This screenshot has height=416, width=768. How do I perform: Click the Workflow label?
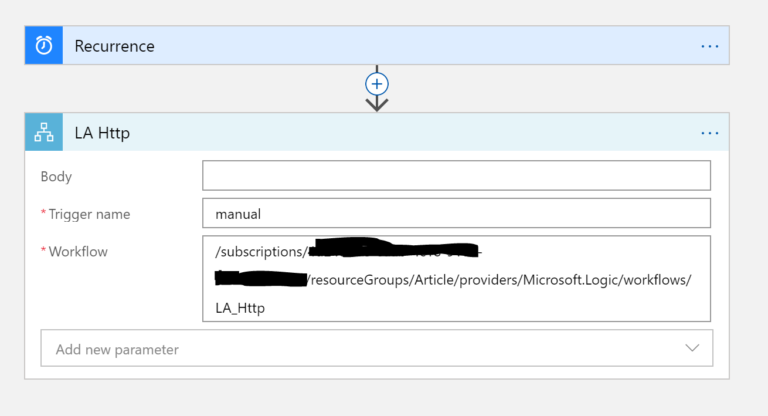point(78,252)
